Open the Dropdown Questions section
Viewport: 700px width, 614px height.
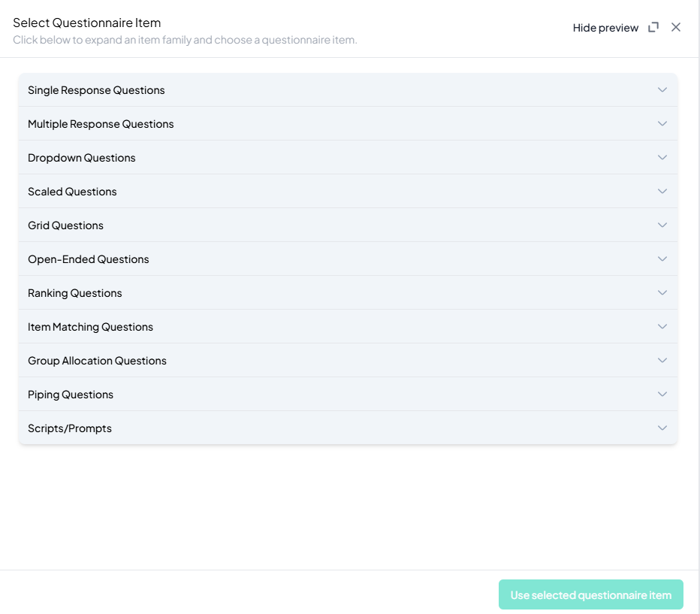[x=82, y=158]
